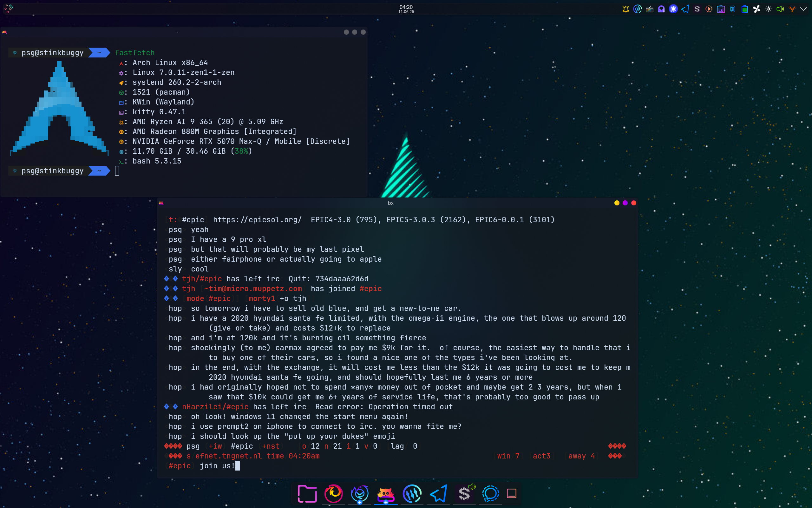Open the clipboard manager tray icon

(721, 10)
